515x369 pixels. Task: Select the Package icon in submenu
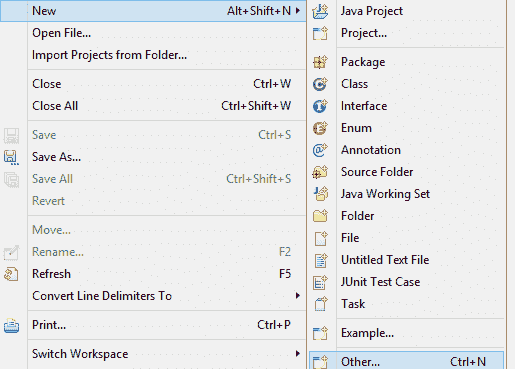click(x=320, y=62)
